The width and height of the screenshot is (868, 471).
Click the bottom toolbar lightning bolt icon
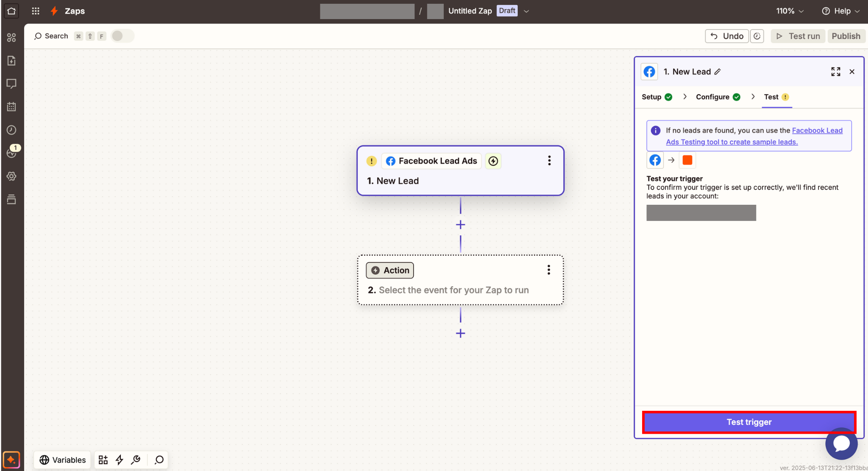point(120,460)
